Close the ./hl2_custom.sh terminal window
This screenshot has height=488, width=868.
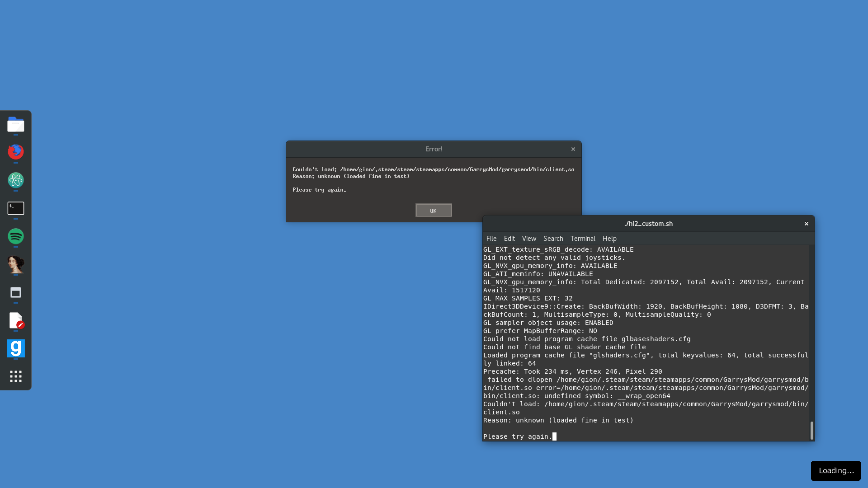tap(807, 224)
